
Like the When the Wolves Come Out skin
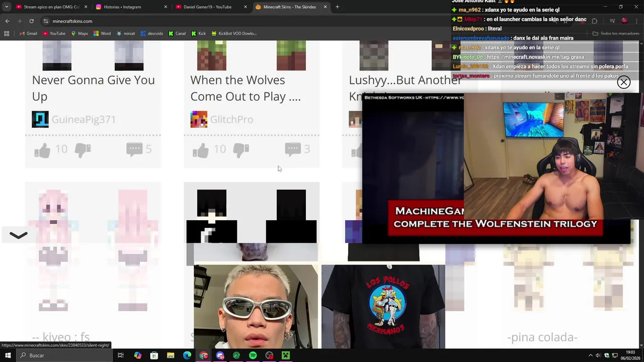[x=201, y=149]
